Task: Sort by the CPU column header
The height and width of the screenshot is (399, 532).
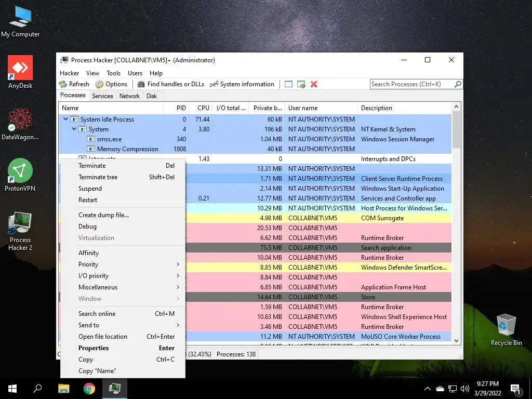Action: pos(201,108)
